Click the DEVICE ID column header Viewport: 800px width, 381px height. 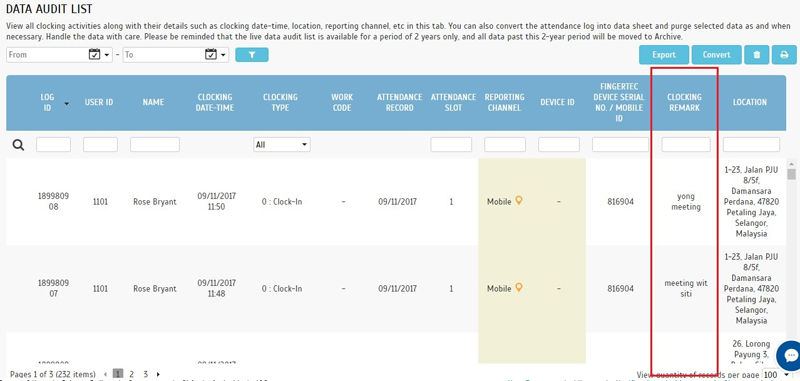click(557, 103)
